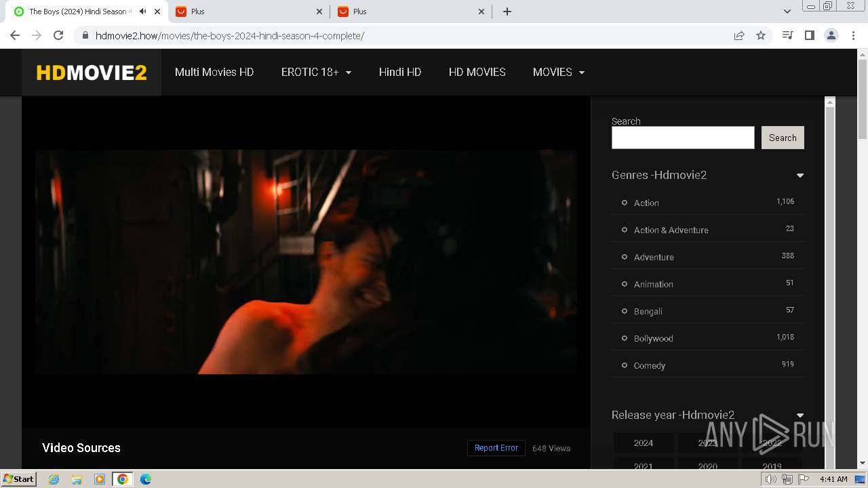Open the system volume tray icon
Image resolution: width=868 pixels, height=488 pixels.
point(771,479)
